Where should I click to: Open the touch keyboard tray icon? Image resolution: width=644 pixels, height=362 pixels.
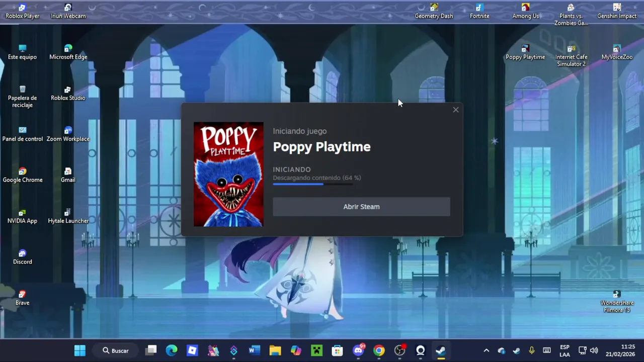547,350
